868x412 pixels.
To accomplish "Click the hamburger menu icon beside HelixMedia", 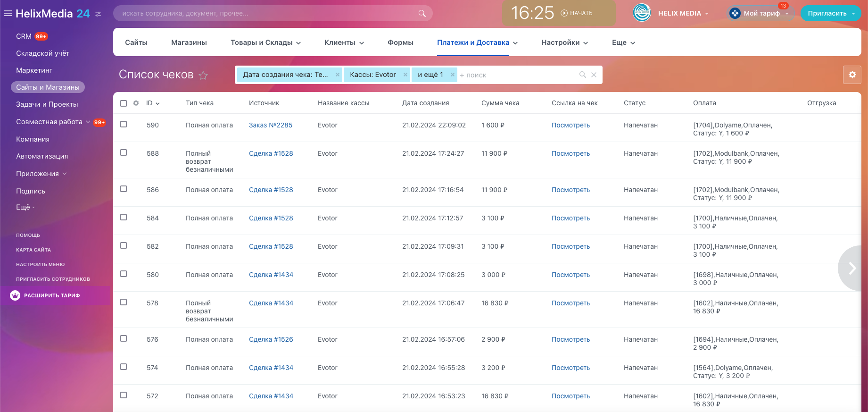I will [x=8, y=13].
